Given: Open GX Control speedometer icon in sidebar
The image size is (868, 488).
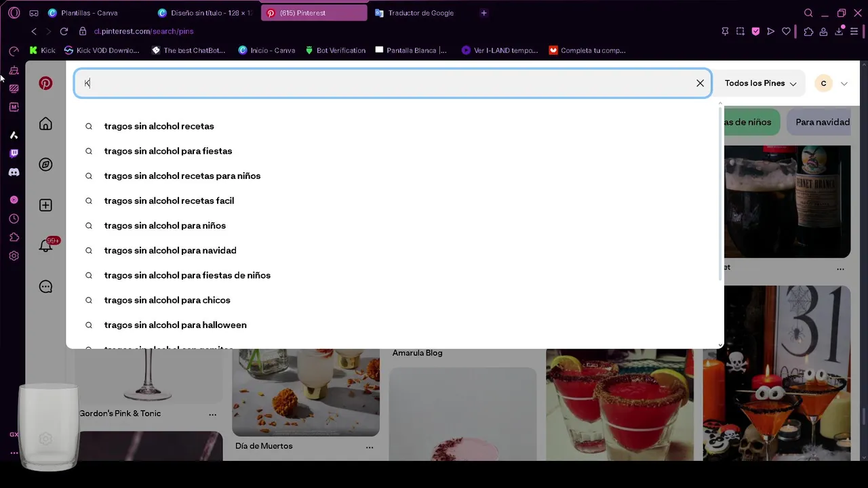Looking at the screenshot, I should tap(14, 51).
